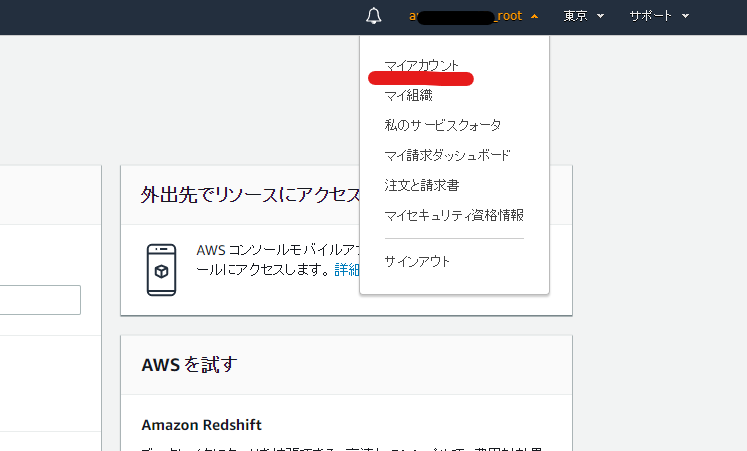Select マイ組織 from the account menu
The height and width of the screenshot is (451, 747).
(x=408, y=96)
